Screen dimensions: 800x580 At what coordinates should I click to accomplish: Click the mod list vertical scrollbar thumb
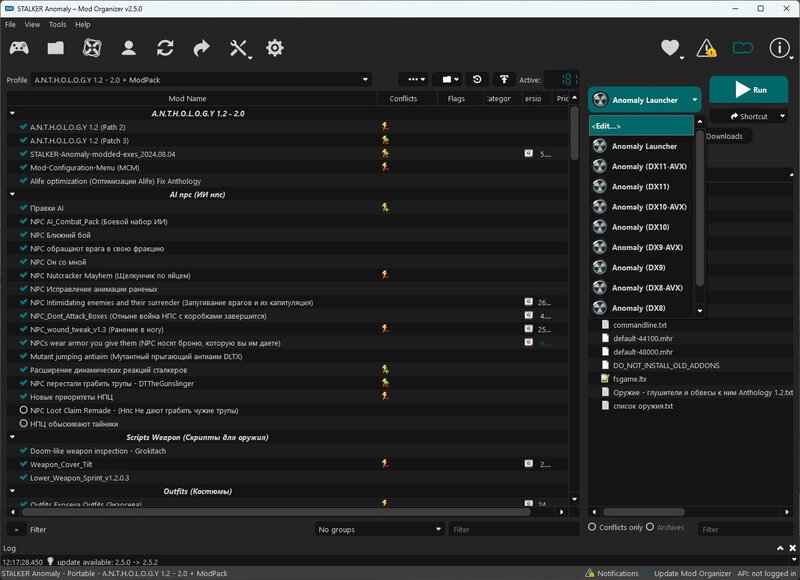(x=574, y=133)
